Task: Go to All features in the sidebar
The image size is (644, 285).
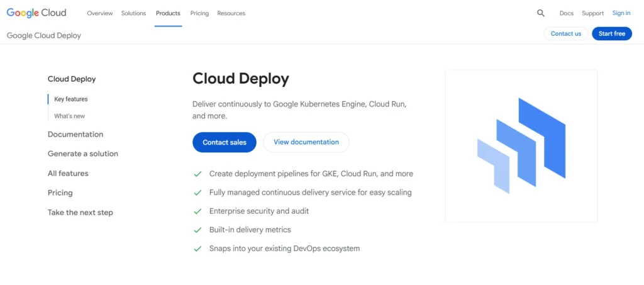Action: point(68,173)
